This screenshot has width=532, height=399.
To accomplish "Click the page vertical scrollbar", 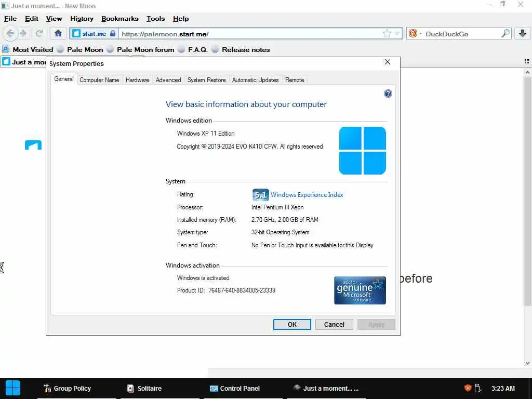I will click(x=528, y=190).
